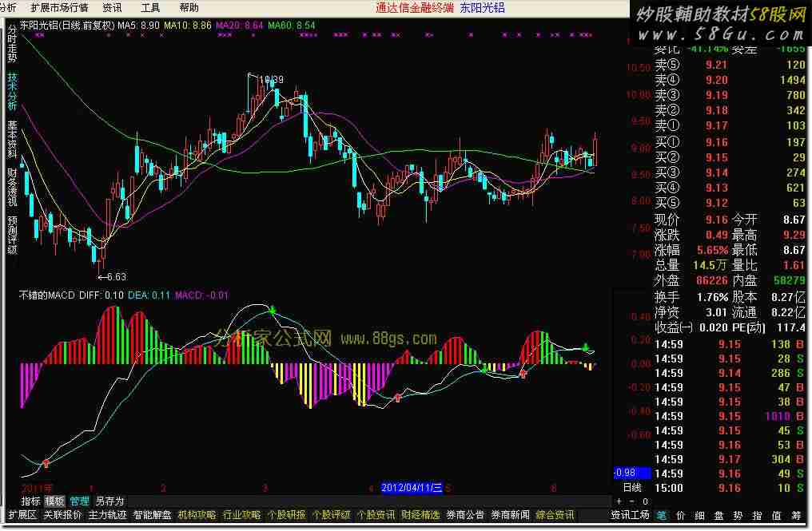Show the 个股研报 tab
Viewport: 812px width, 531px height.
pyautogui.click(x=286, y=515)
